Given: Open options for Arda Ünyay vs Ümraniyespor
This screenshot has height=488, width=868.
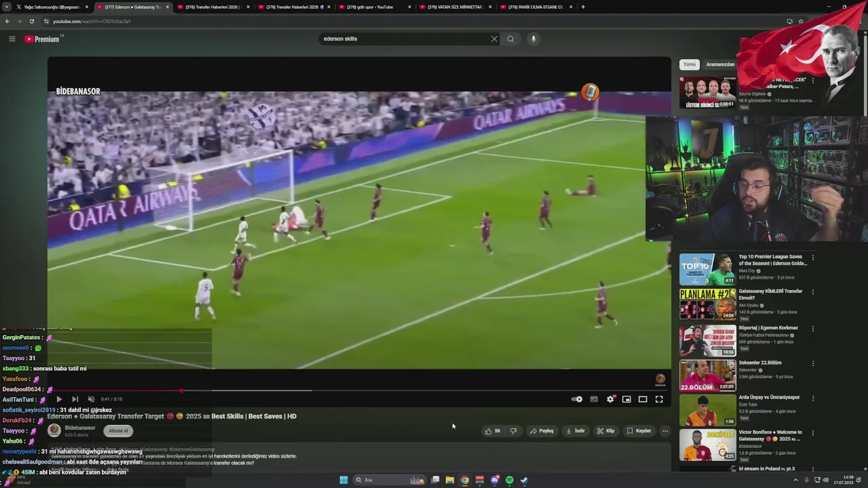Looking at the screenshot, I should (812, 398).
